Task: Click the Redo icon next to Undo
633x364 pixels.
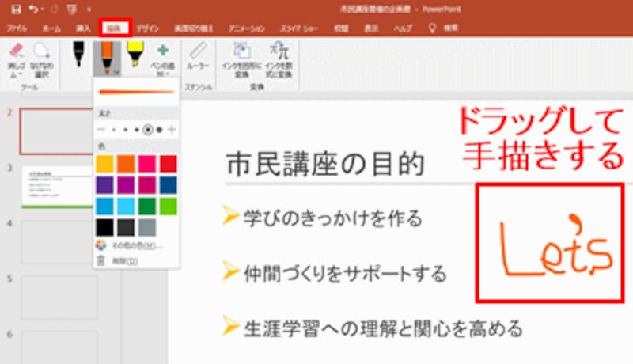Action: coord(54,9)
